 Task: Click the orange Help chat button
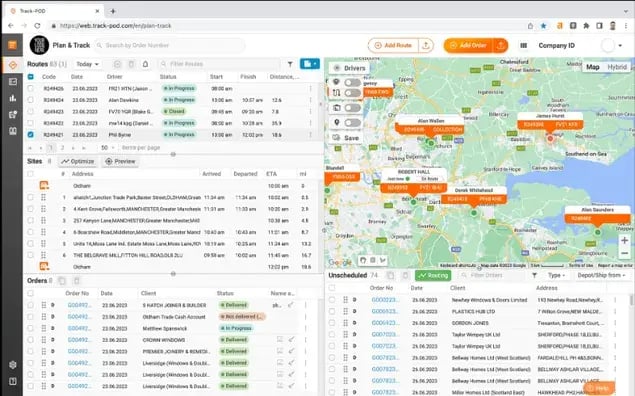click(599, 388)
